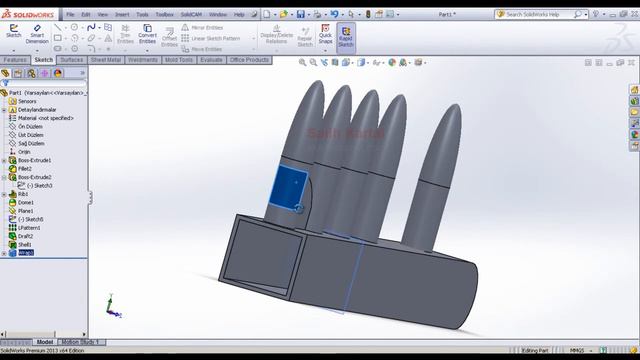The image size is (640, 360).
Task: Click the blue sketch face on model
Action: (288, 187)
